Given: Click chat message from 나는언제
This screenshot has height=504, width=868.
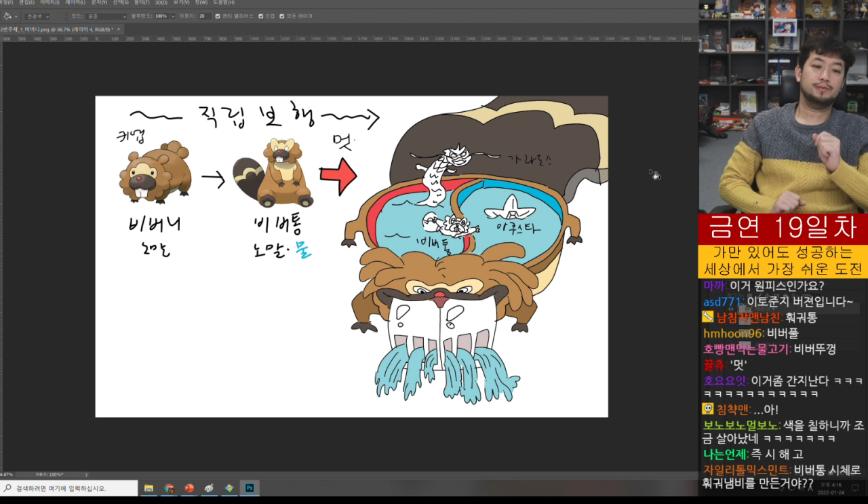Looking at the screenshot, I should [x=753, y=454].
